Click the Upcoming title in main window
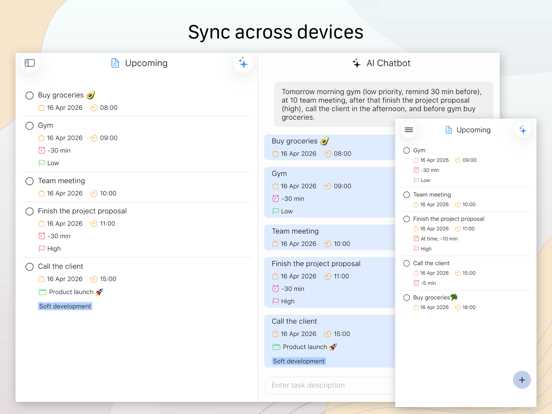This screenshot has height=414, width=552. (146, 63)
